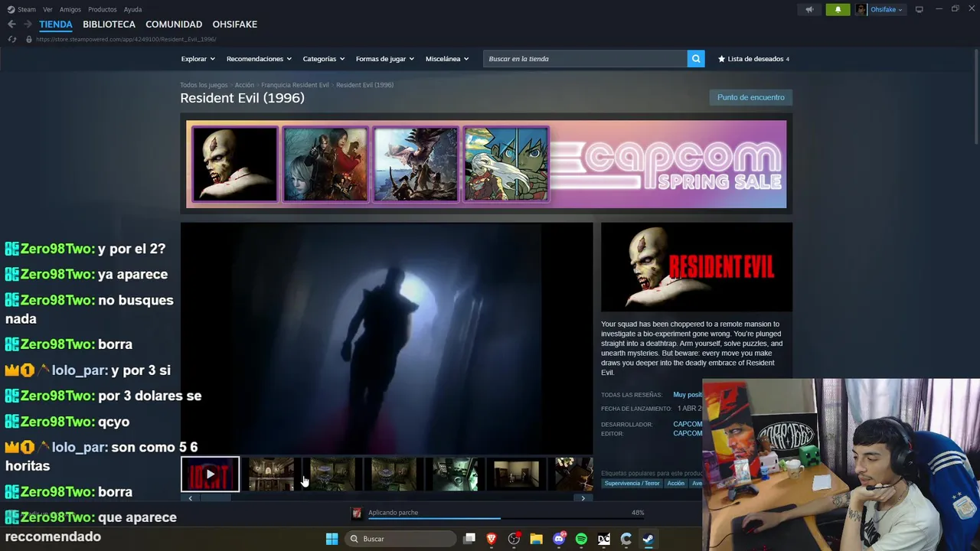Image resolution: width=980 pixels, height=551 pixels.
Task: Open Spotify from taskbar
Action: click(581, 539)
